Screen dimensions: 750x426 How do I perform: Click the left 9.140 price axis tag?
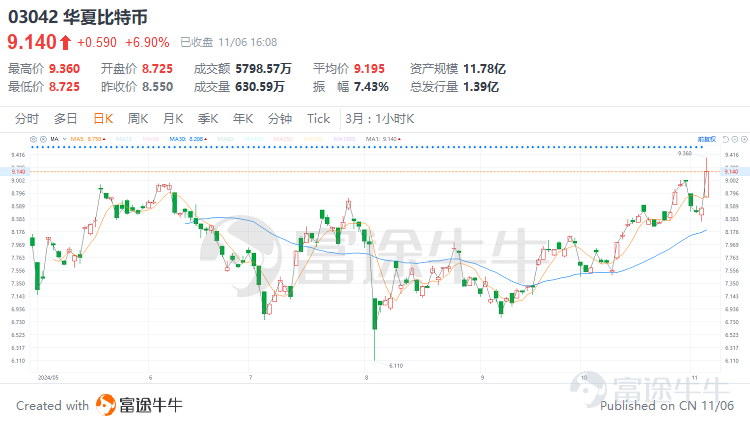[18, 172]
